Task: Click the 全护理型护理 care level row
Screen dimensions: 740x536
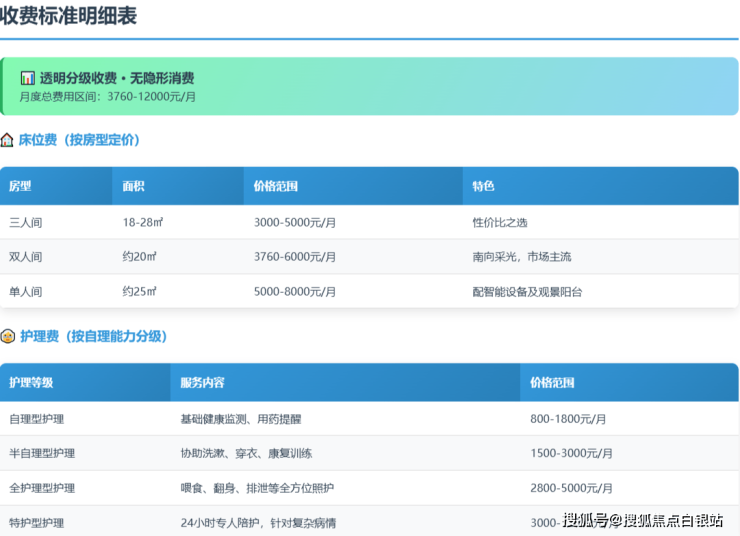Action: [x=42, y=488]
